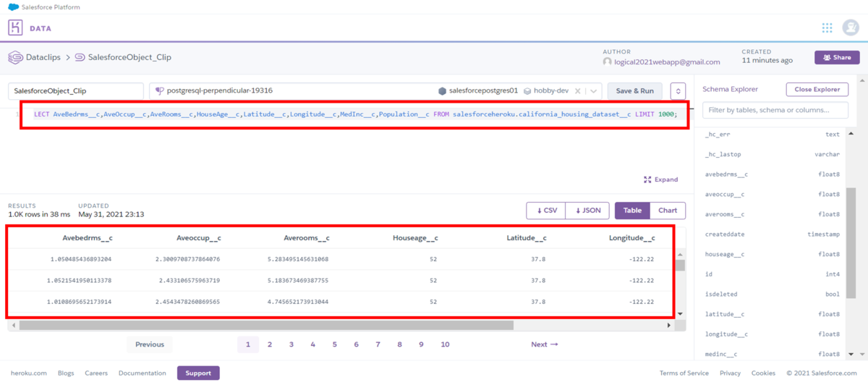Image resolution: width=868 pixels, height=385 pixels.
Task: Open Documentation footer link
Action: (x=142, y=373)
